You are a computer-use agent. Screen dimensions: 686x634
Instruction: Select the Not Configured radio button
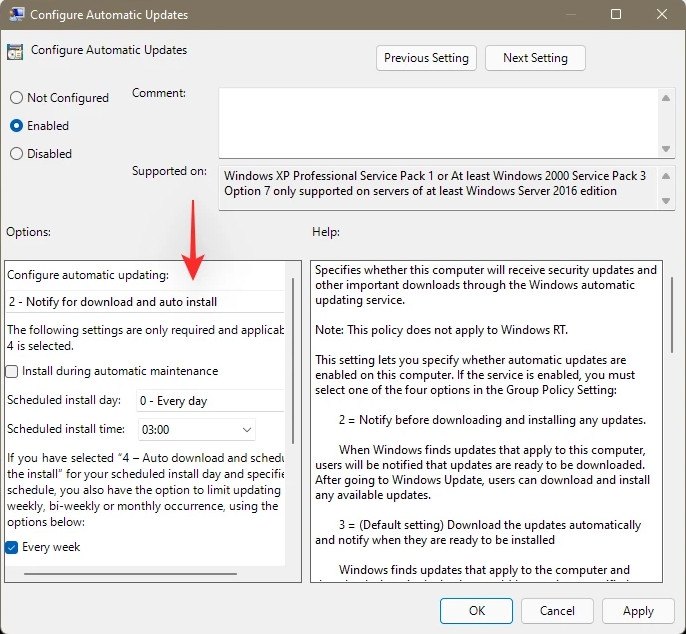pyautogui.click(x=16, y=98)
